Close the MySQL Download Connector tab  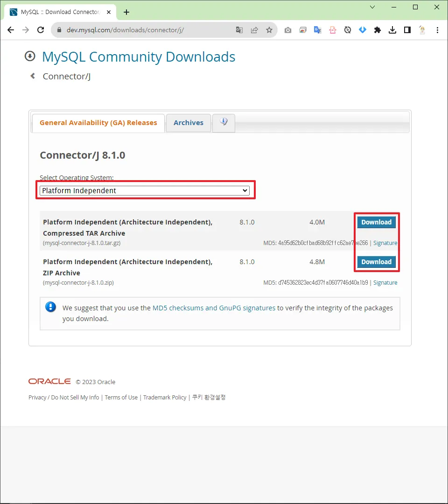pyautogui.click(x=109, y=12)
